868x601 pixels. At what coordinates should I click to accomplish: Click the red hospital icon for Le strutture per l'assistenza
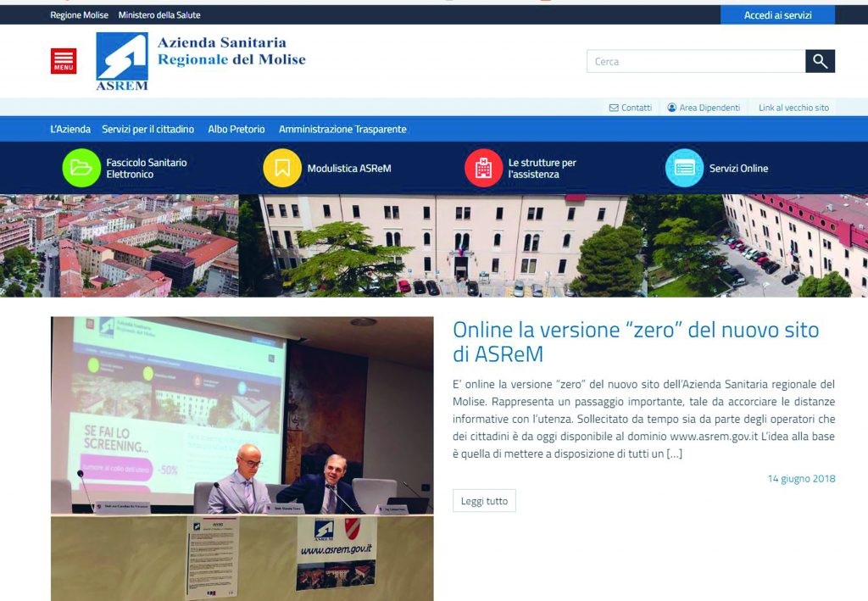[x=483, y=167]
